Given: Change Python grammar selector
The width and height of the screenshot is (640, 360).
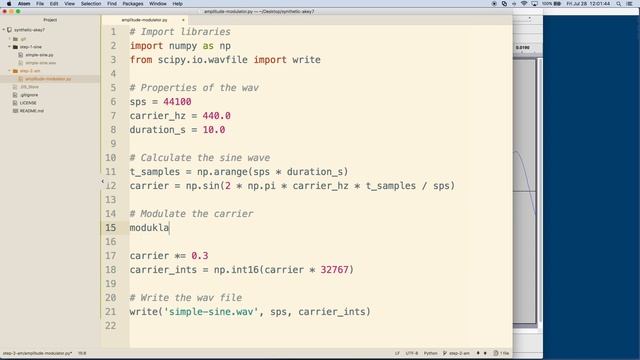Looking at the screenshot, I should tap(430, 353).
